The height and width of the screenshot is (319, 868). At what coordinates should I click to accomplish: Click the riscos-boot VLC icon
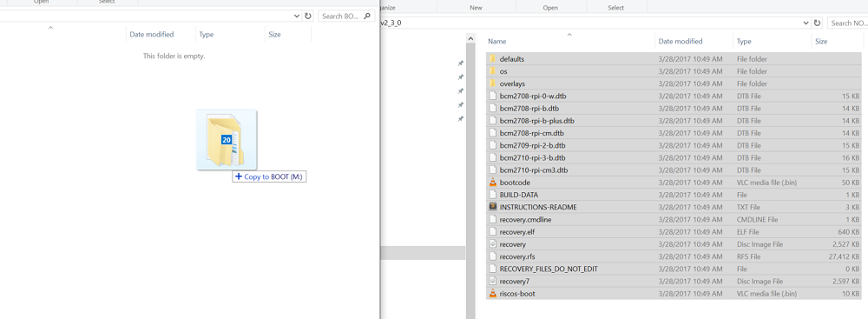493,293
